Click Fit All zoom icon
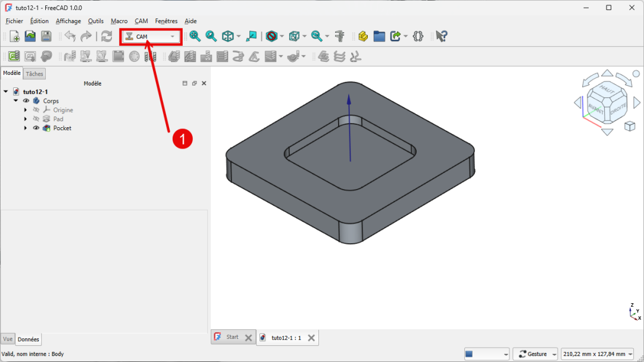This screenshot has width=644, height=362. click(195, 36)
